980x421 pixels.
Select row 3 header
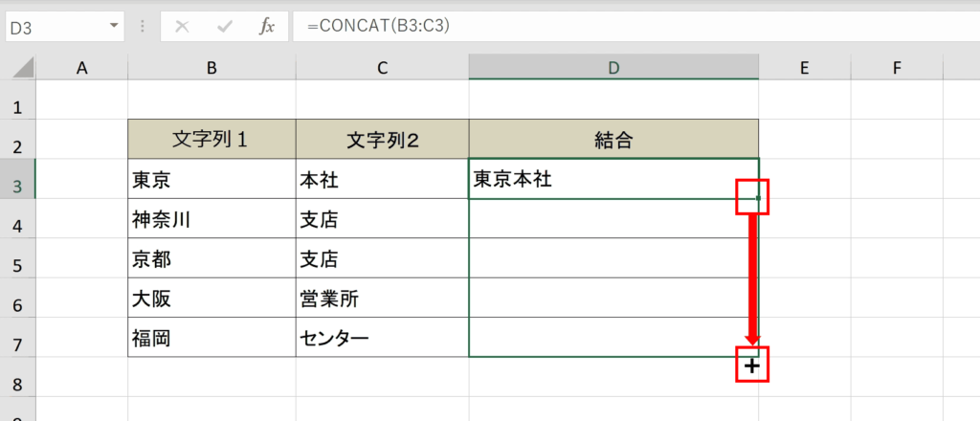pyautogui.click(x=17, y=179)
